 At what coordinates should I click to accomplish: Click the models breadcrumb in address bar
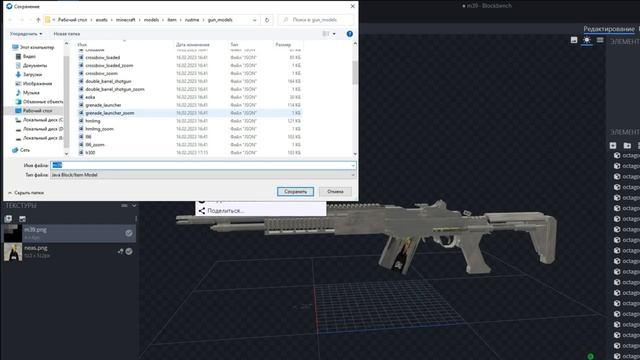151,20
